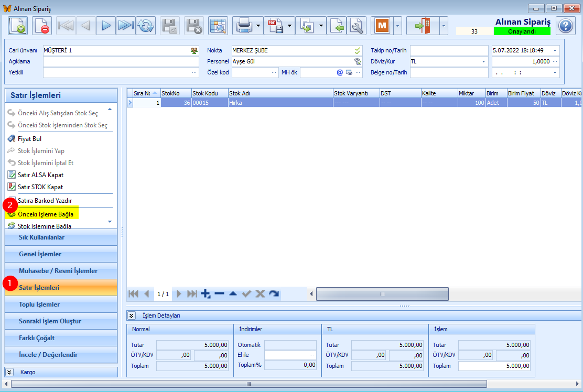Go to the next record using the forward arrow
This screenshot has height=392, width=583.
click(106, 26)
